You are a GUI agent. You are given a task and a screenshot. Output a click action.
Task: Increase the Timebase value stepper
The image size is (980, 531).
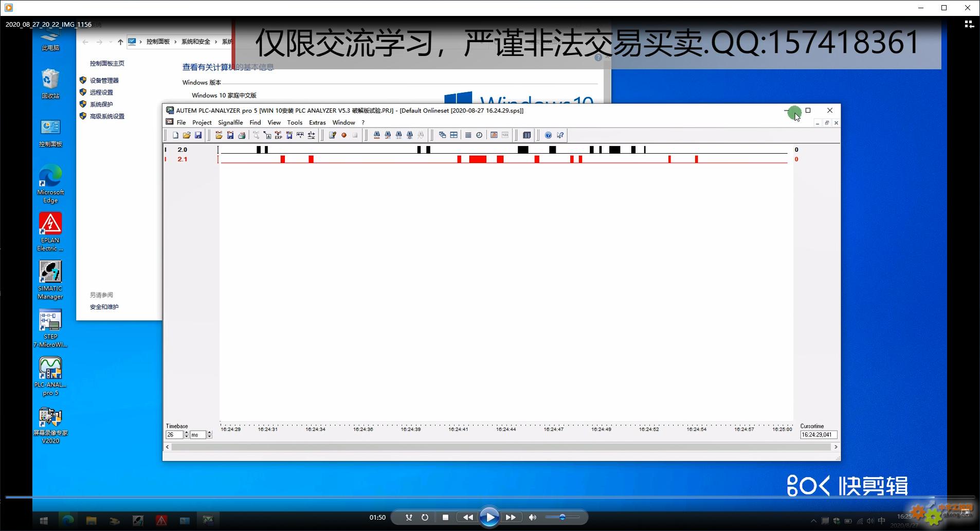point(186,433)
